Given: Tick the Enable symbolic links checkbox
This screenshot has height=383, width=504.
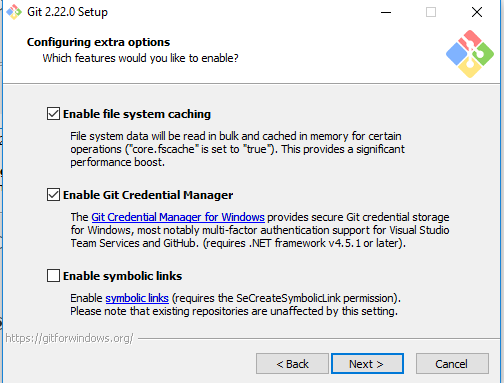Looking at the screenshot, I should [x=53, y=276].
